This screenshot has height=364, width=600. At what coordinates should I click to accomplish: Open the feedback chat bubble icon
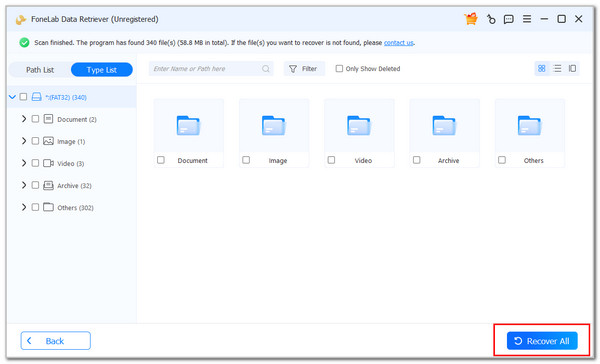click(x=509, y=19)
